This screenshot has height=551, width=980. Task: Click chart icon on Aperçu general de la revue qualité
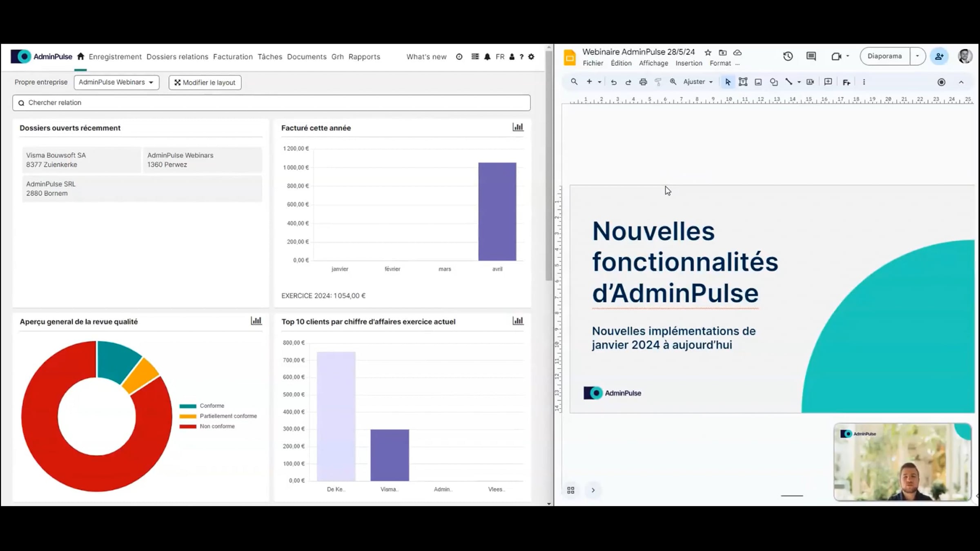(x=256, y=321)
